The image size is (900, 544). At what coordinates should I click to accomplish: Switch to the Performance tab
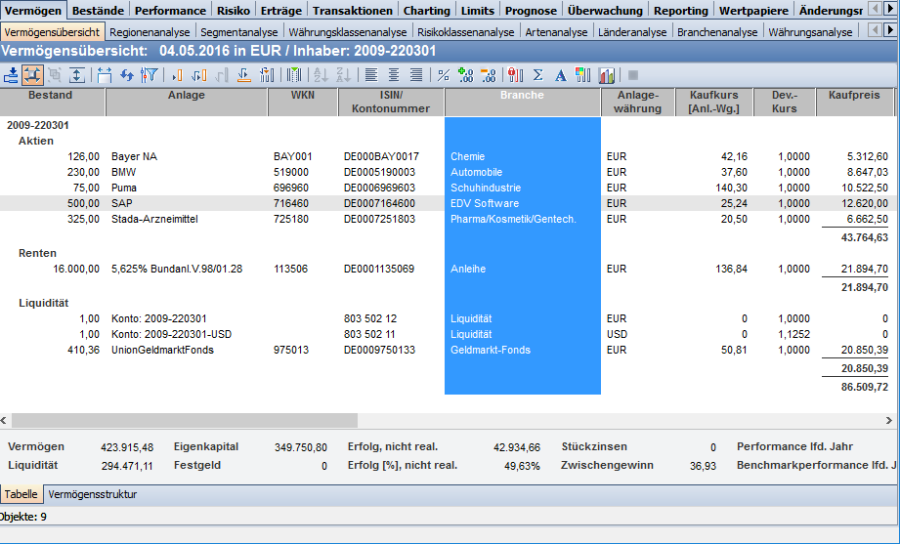pos(170,10)
